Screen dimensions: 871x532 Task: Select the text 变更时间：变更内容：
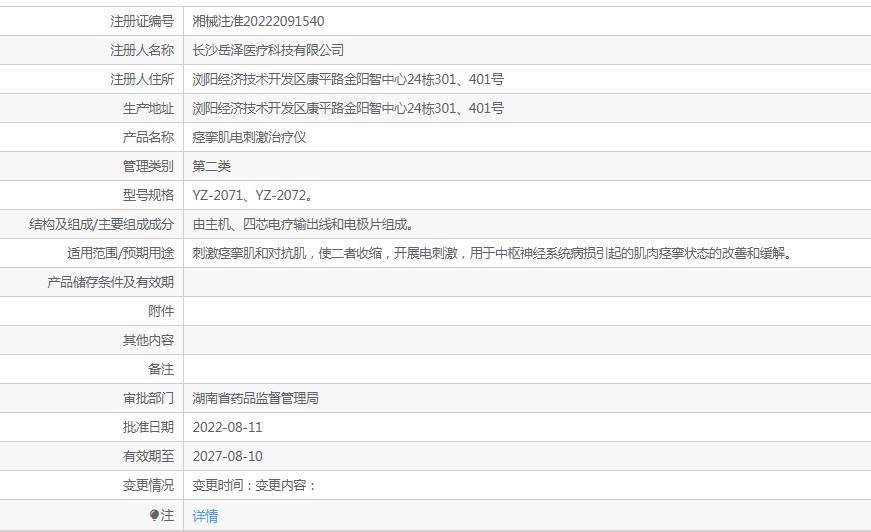point(254,485)
